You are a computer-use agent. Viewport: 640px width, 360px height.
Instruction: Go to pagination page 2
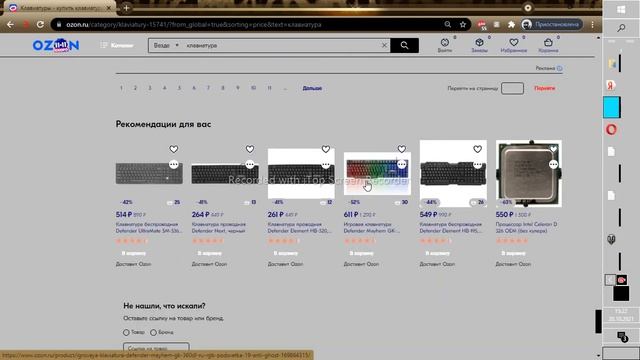(135, 88)
